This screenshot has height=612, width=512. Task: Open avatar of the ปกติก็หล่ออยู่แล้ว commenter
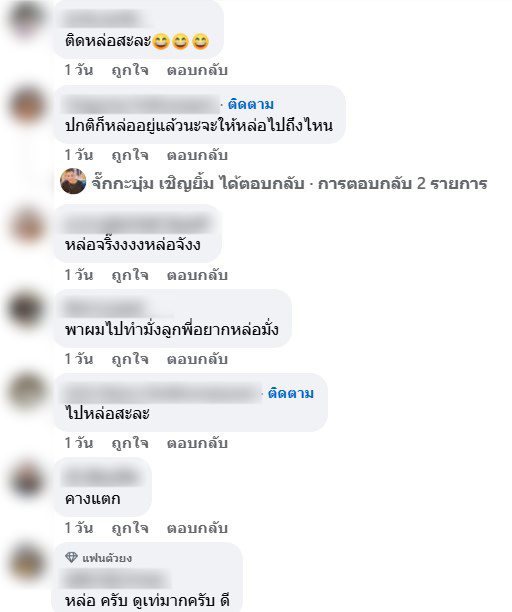tap(27, 105)
